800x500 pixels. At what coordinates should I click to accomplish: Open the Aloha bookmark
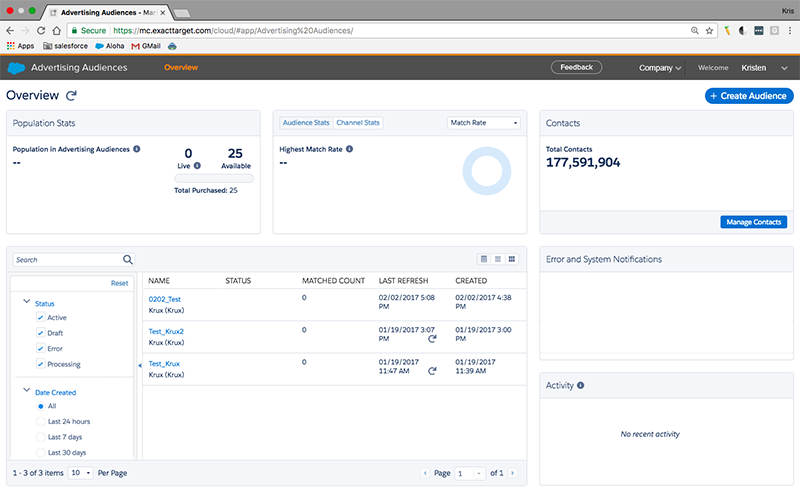pos(110,46)
